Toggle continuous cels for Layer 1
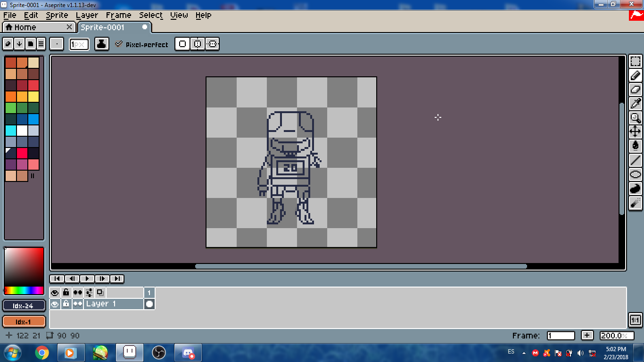Image resolution: width=644 pixels, height=362 pixels. coord(78,304)
